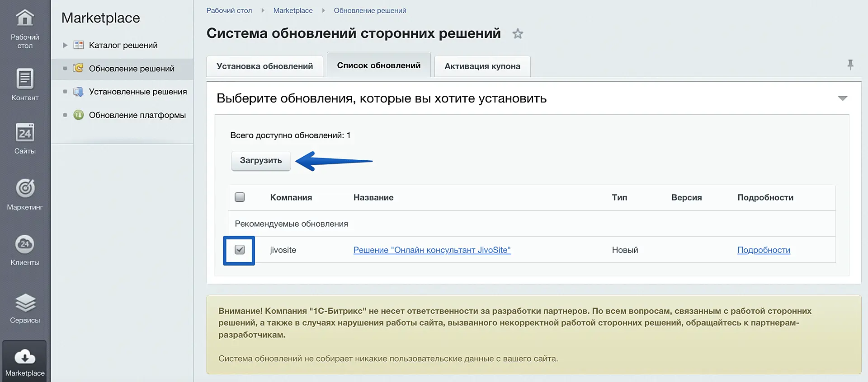Switch to the Активация купона tab
868x382 pixels.
point(482,66)
